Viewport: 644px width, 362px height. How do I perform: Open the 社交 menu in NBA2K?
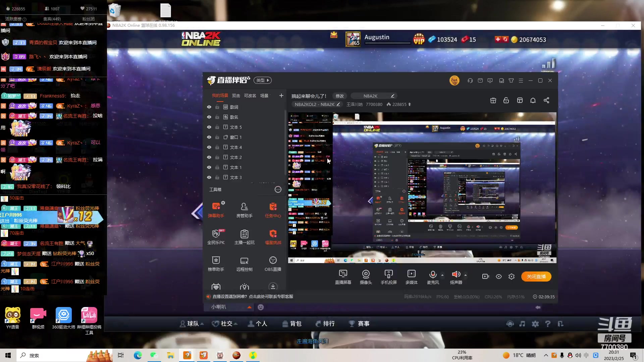(x=225, y=323)
